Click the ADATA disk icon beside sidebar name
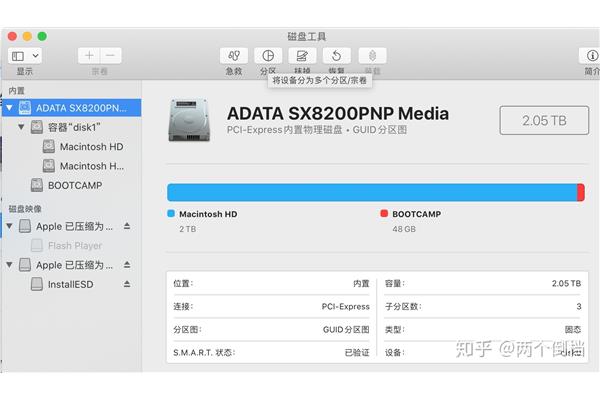This screenshot has height=400, width=600. (25, 108)
